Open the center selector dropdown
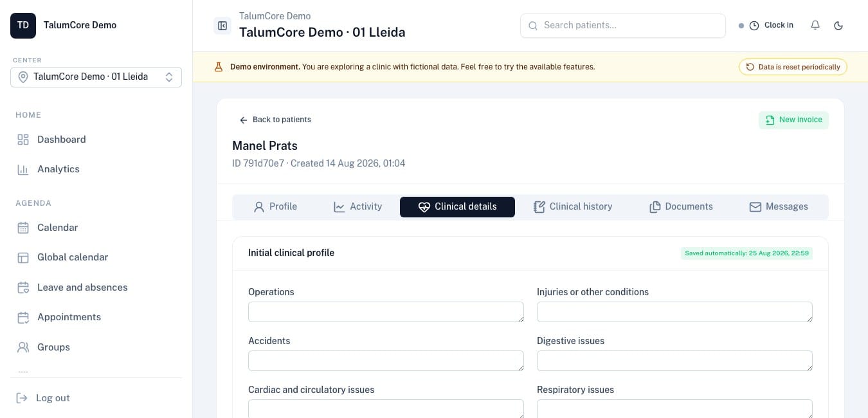Screen dimensions: 868x418 [x=96, y=77]
